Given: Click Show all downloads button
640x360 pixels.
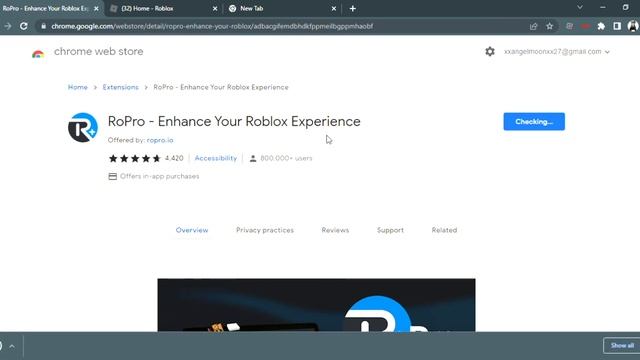Looking at the screenshot, I should click(622, 346).
